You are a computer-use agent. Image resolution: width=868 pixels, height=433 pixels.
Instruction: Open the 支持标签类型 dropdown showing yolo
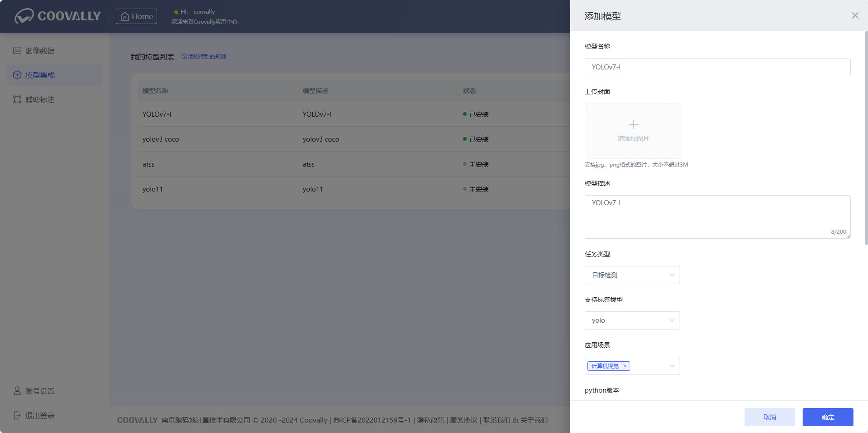(632, 320)
